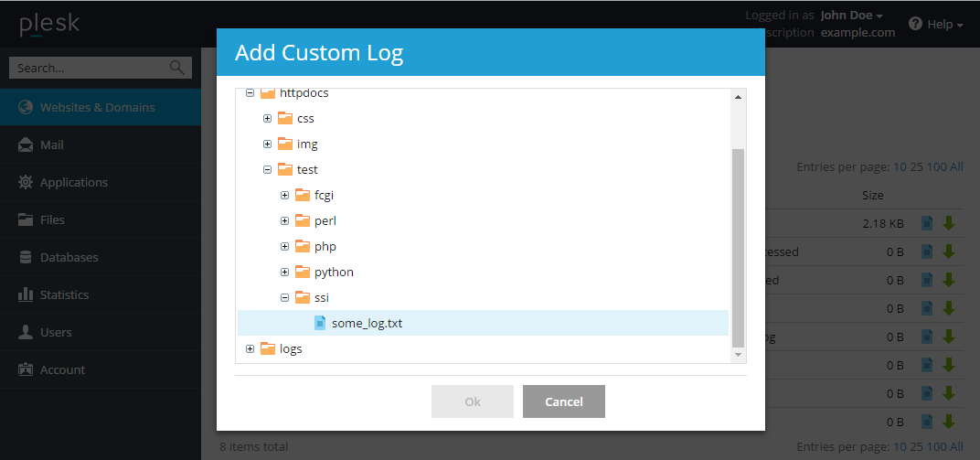Collapse the httpdocs folder tree node

(250, 93)
